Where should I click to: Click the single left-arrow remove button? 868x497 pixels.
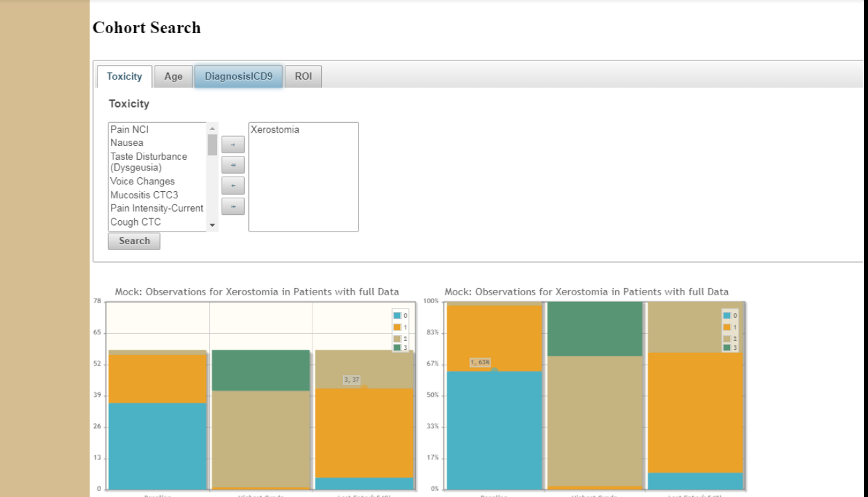coord(233,185)
